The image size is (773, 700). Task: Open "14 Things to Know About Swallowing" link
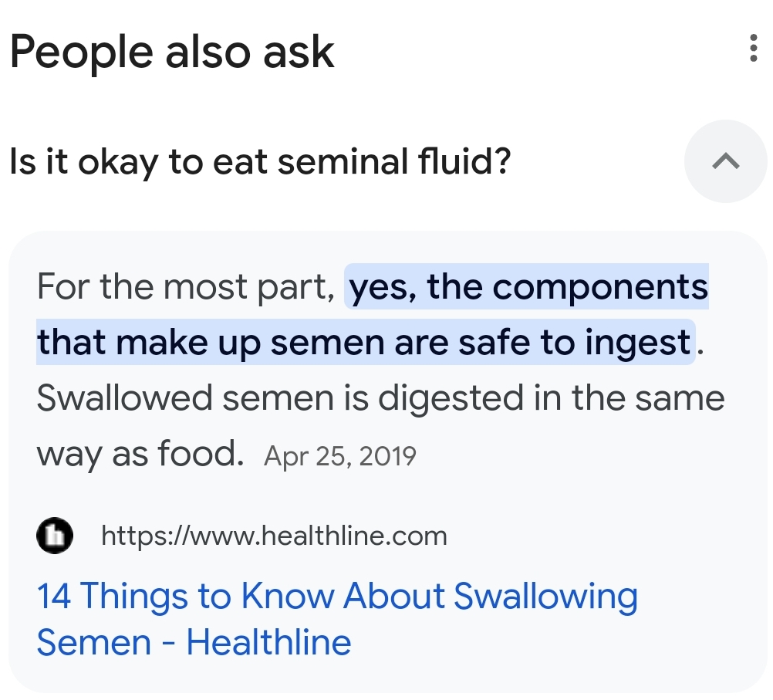[x=337, y=596]
